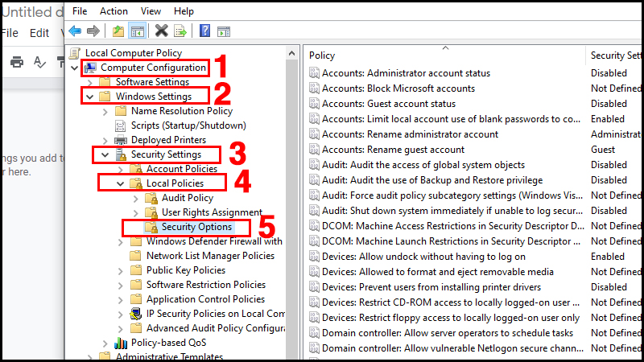Select Audit: Shut down system immediately policy
Screen dimensions: 644x362
click(452, 211)
